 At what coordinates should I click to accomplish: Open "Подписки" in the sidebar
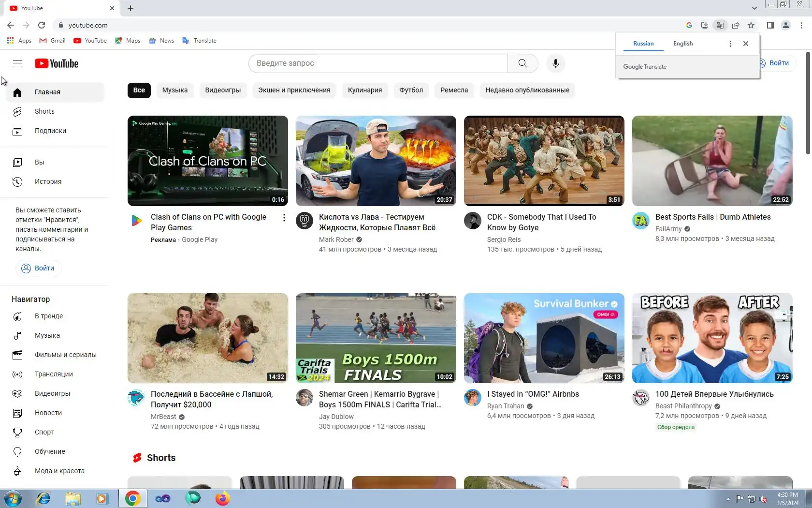tap(55, 131)
